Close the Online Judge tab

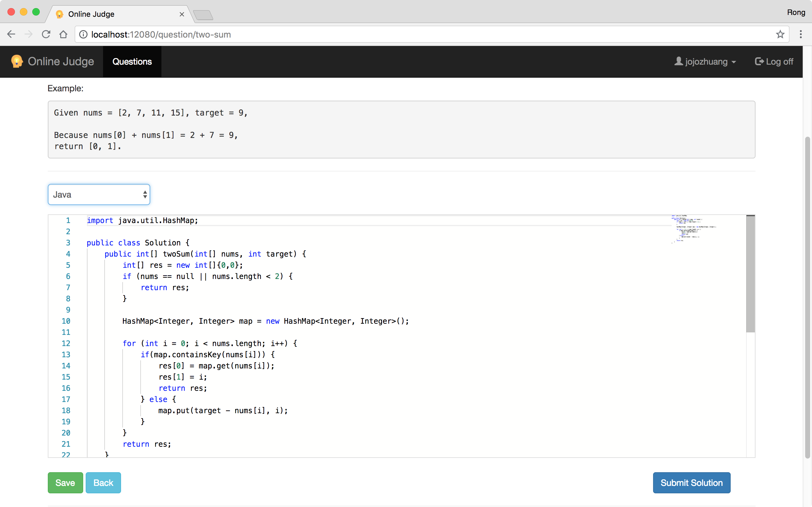pos(182,14)
